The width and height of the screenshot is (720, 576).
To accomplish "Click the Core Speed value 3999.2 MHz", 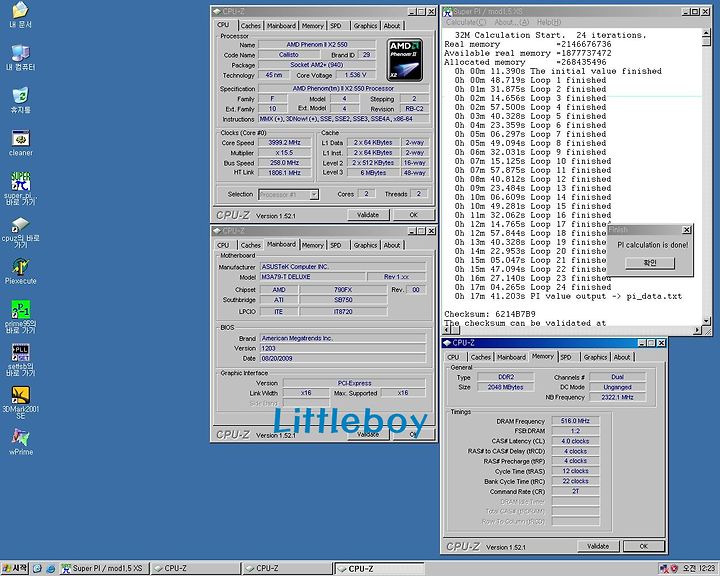I will click(285, 143).
